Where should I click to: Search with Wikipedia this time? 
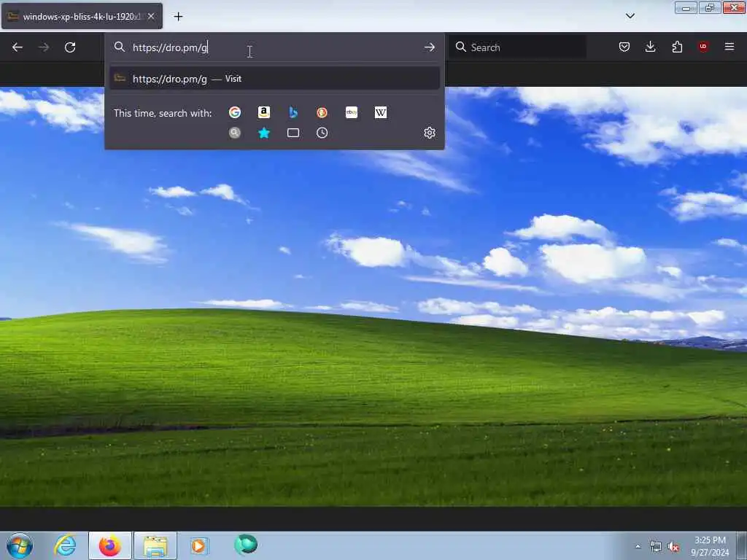pyautogui.click(x=381, y=112)
